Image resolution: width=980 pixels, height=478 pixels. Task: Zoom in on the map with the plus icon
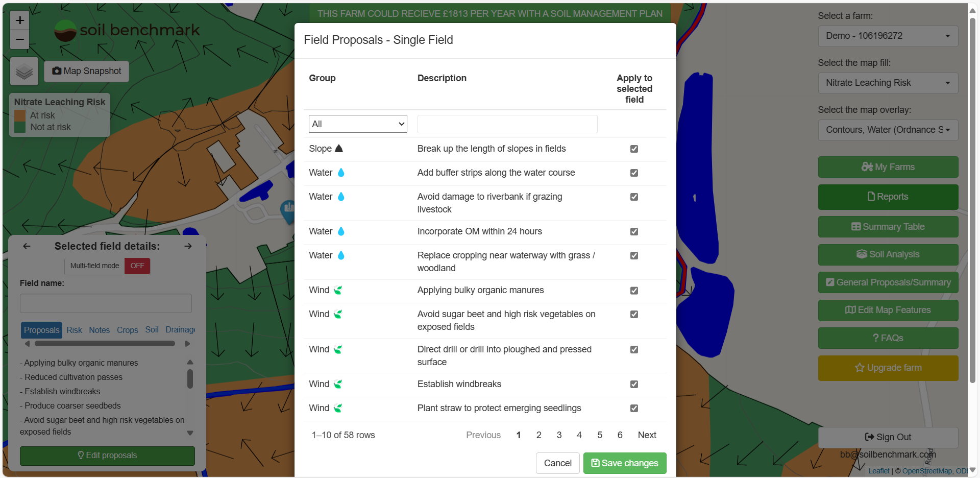pos(20,20)
